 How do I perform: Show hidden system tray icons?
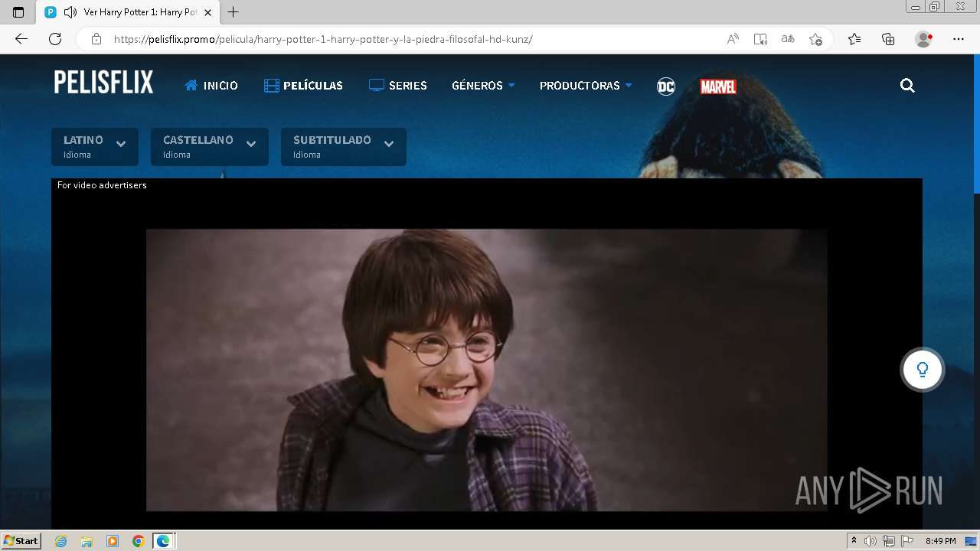pyautogui.click(x=854, y=541)
